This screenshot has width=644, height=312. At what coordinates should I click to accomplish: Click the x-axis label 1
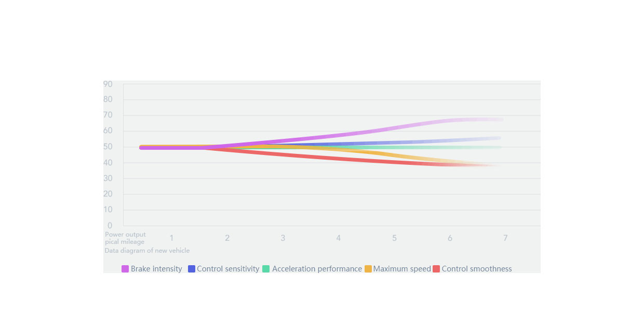[x=171, y=238]
